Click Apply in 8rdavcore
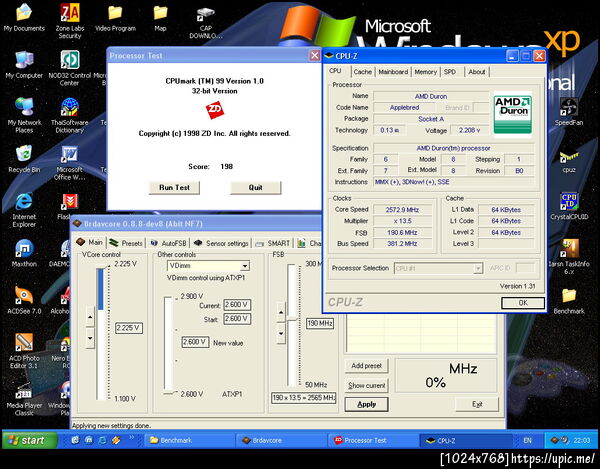Viewport: 600px width, 469px height. [366, 404]
